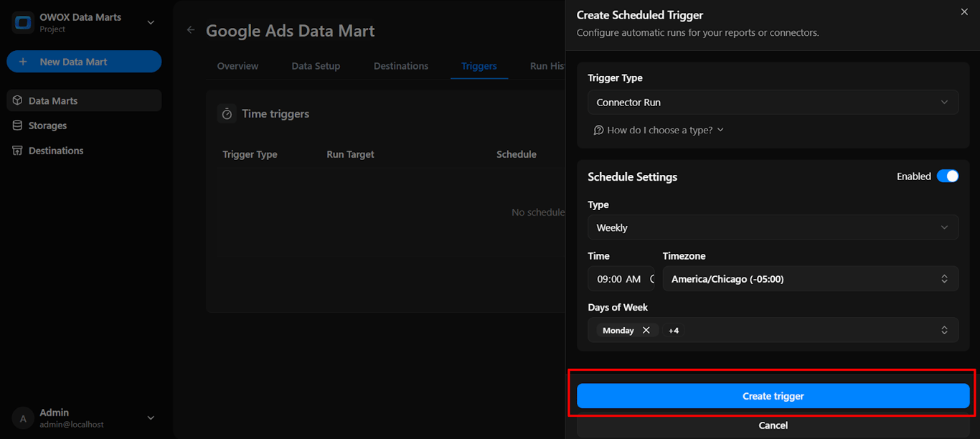This screenshot has width=980, height=439.
Task: Remove Monday from Days of Week
Action: [646, 330]
